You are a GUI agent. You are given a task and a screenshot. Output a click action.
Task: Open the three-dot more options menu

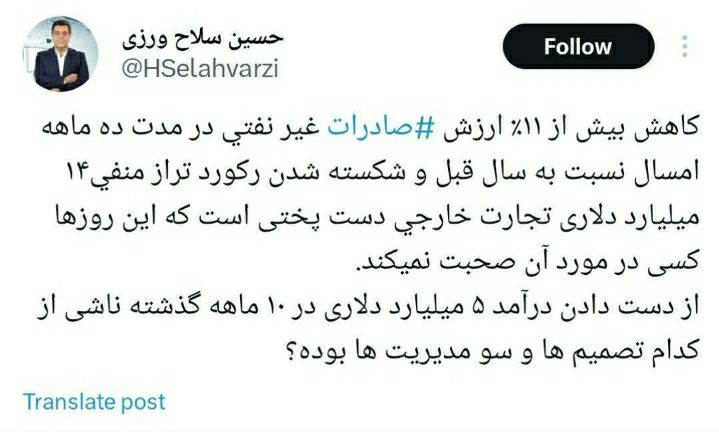(684, 46)
